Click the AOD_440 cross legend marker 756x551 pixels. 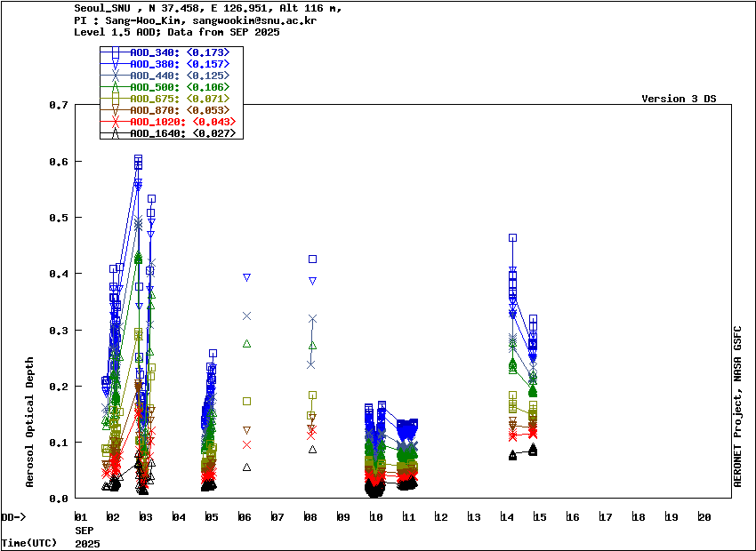[115, 76]
